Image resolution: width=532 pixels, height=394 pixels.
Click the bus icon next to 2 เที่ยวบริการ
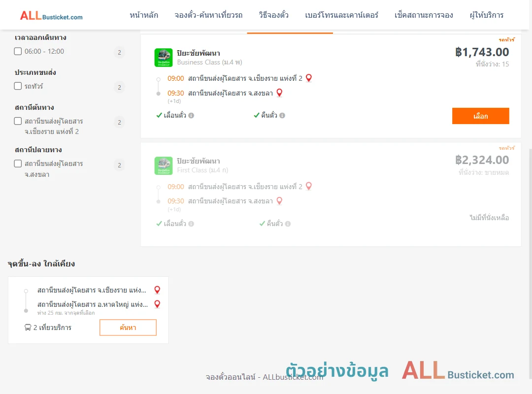click(x=28, y=328)
